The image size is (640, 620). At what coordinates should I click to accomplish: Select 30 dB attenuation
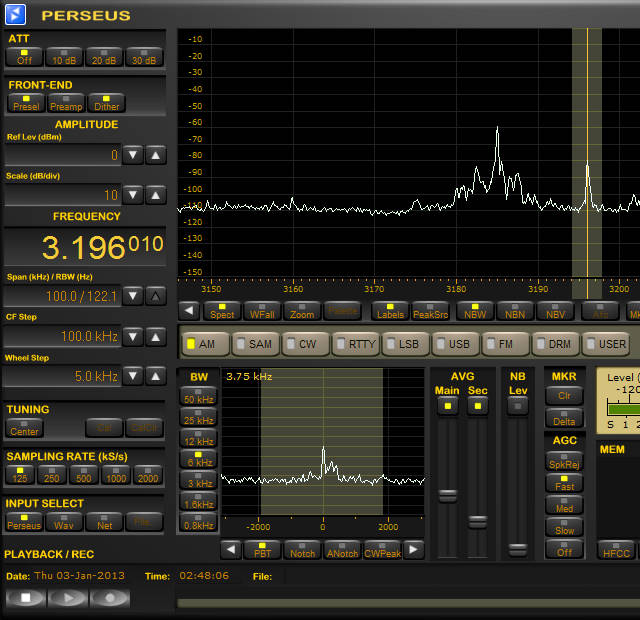[144, 57]
